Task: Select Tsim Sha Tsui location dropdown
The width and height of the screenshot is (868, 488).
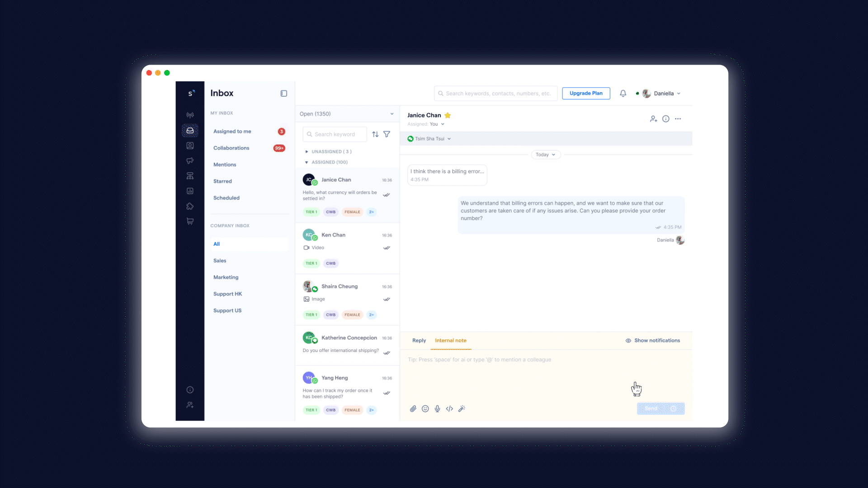Action: tap(429, 138)
